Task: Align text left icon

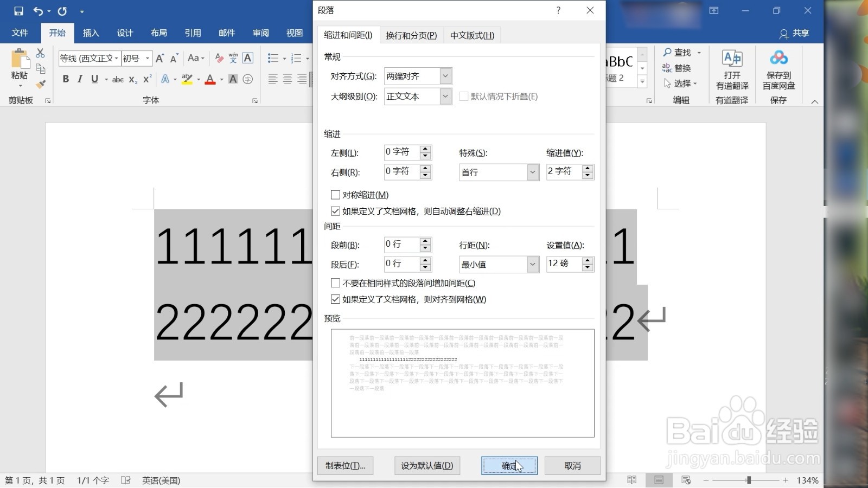Action: tap(273, 79)
